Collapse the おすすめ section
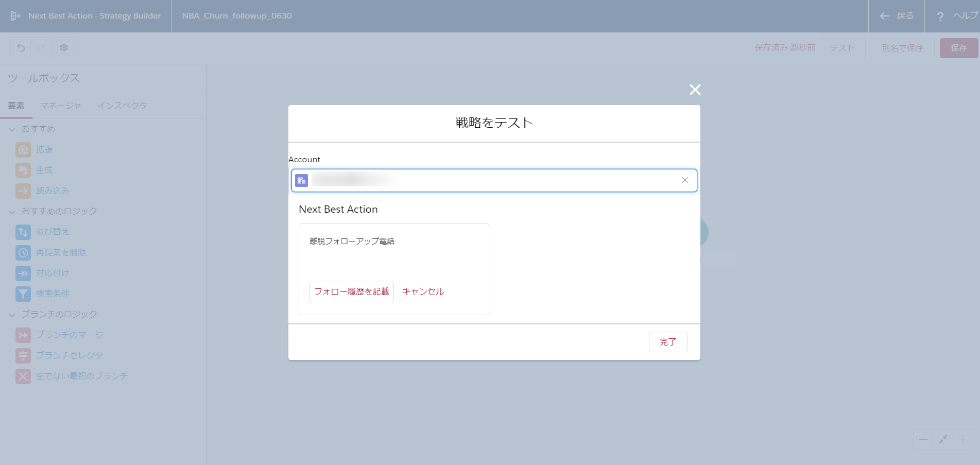Image resolution: width=980 pixels, height=465 pixels. (x=12, y=129)
